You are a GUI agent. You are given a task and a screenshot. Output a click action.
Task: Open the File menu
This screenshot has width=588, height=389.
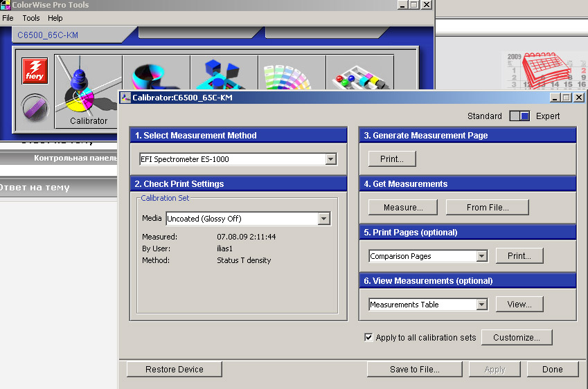(x=8, y=18)
